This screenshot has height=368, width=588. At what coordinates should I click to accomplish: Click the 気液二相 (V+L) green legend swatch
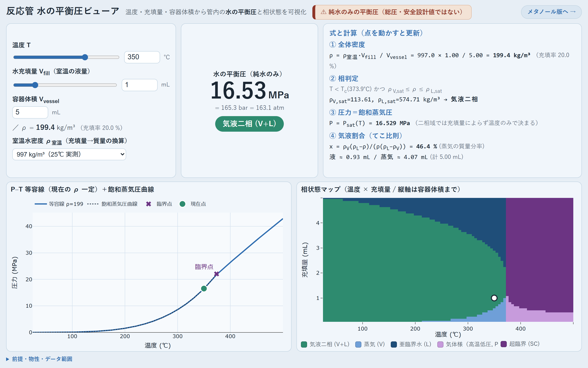[304, 344]
